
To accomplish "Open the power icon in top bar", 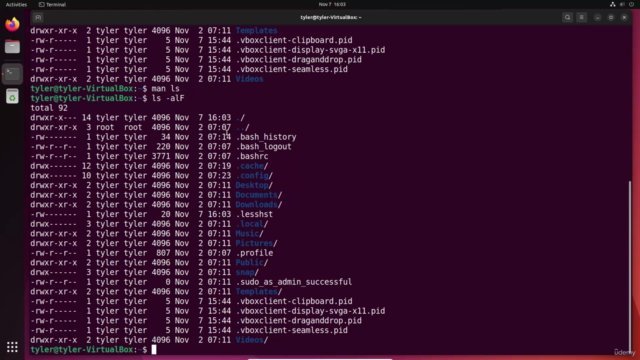I will [631, 4].
